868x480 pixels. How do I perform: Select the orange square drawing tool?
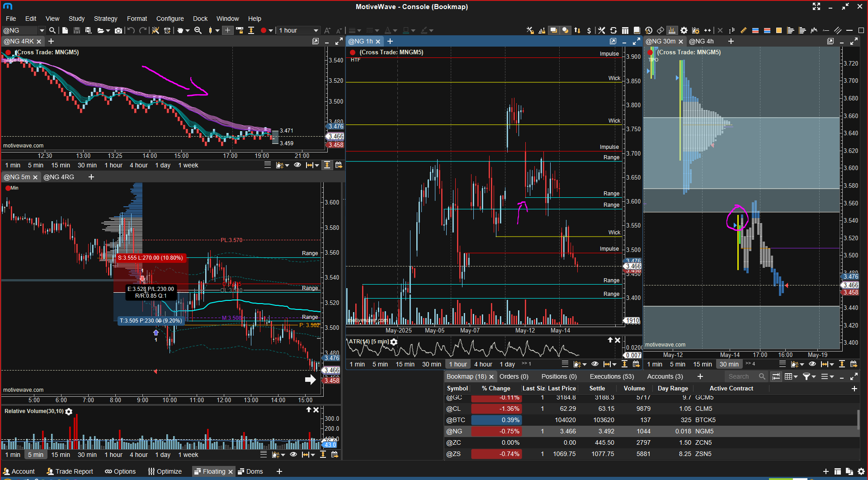pos(779,30)
